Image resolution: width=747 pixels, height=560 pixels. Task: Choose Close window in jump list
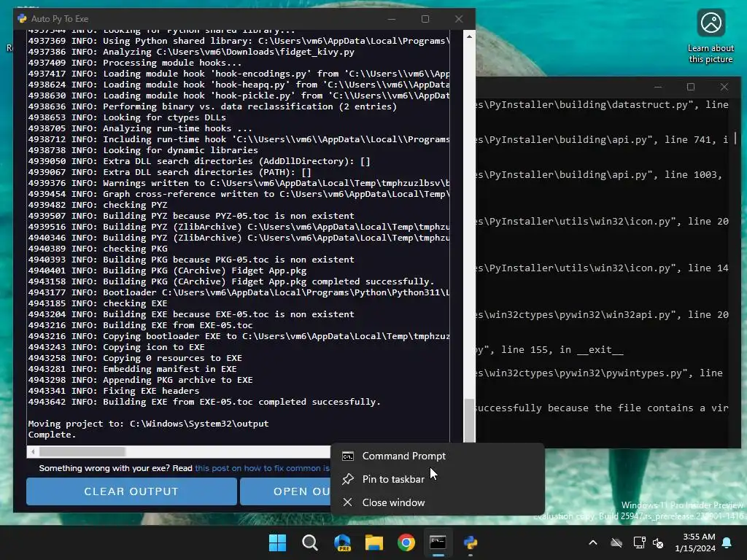(438, 502)
